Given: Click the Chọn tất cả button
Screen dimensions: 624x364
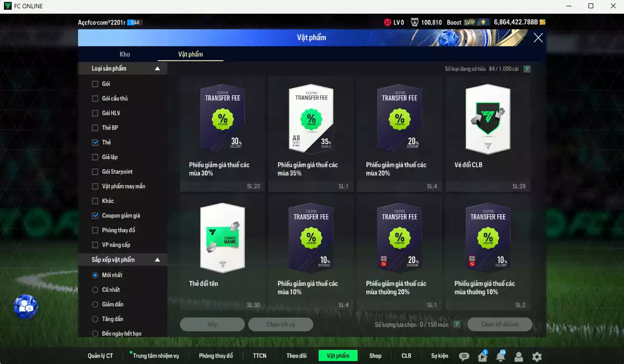Looking at the screenshot, I should (x=281, y=324).
